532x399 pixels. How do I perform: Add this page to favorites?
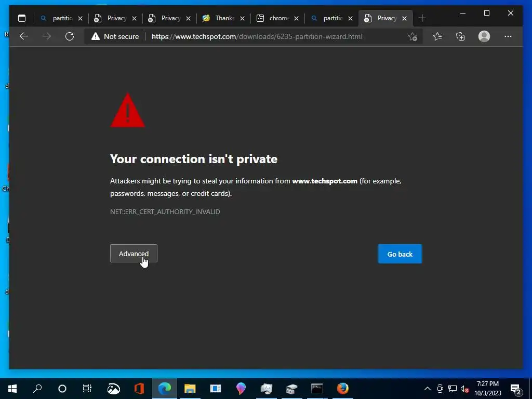click(x=413, y=37)
